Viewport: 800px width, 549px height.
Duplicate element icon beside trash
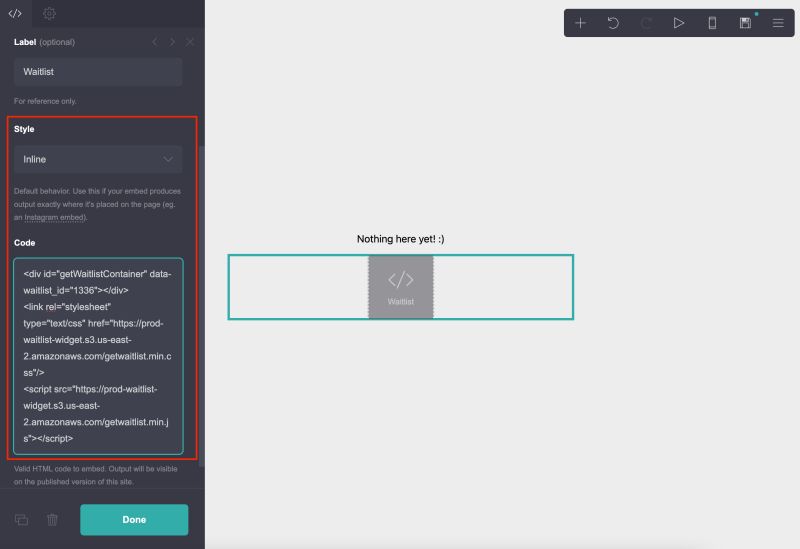click(21, 520)
